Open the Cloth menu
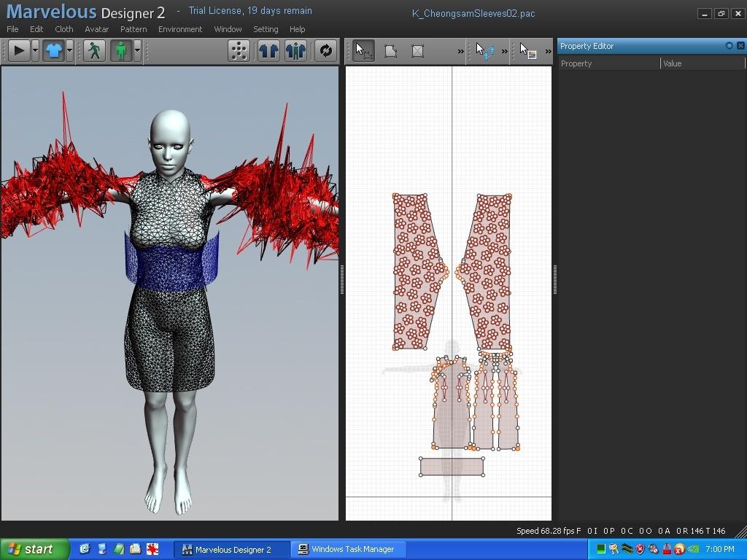 [63, 29]
